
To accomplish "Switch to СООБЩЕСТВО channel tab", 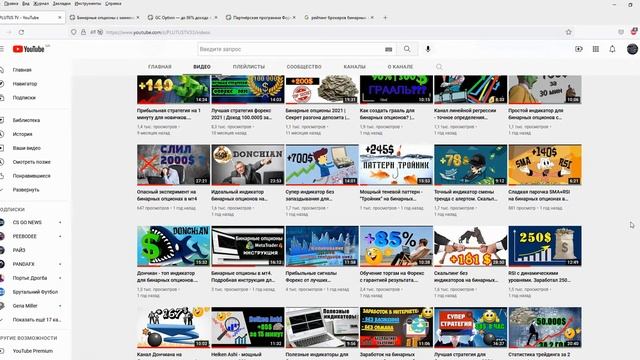I will click(x=304, y=67).
